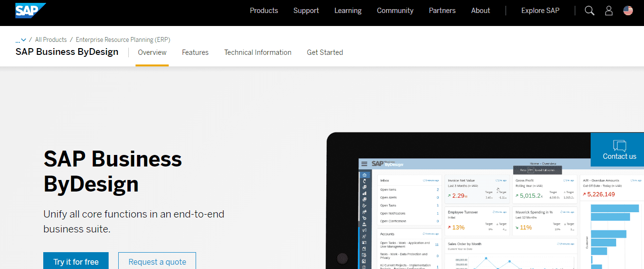Image resolution: width=644 pixels, height=269 pixels.
Task: Open the hamburger menu in the ByDesign dashboard
Action: [x=364, y=164]
